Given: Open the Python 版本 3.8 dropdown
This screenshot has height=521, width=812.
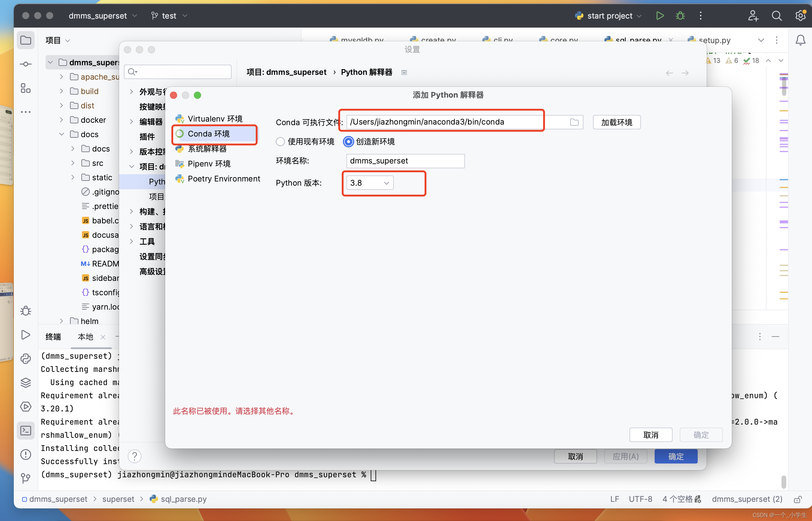Looking at the screenshot, I should [x=370, y=183].
